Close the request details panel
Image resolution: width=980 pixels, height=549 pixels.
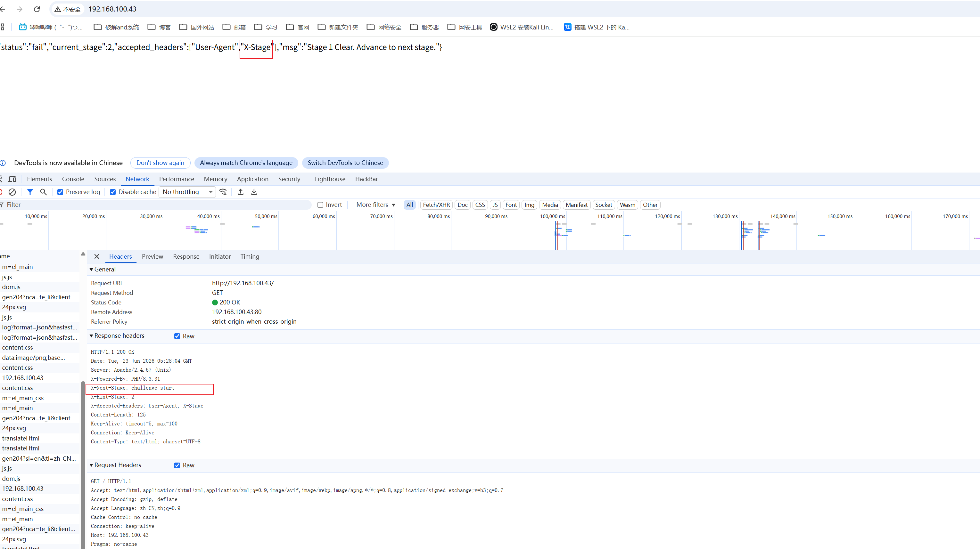click(97, 257)
